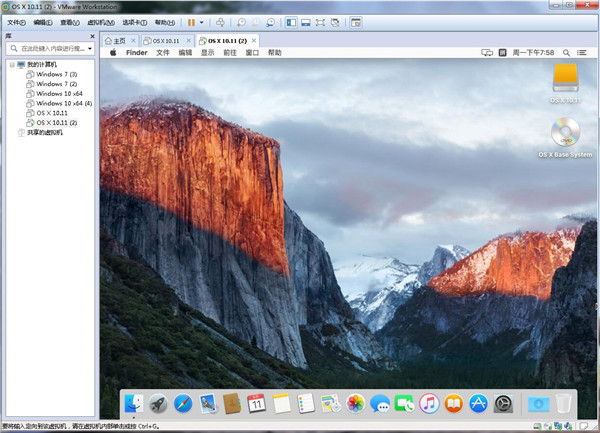The width and height of the screenshot is (600, 433).
Task: Open App Store icon in Dock
Action: [x=478, y=404]
